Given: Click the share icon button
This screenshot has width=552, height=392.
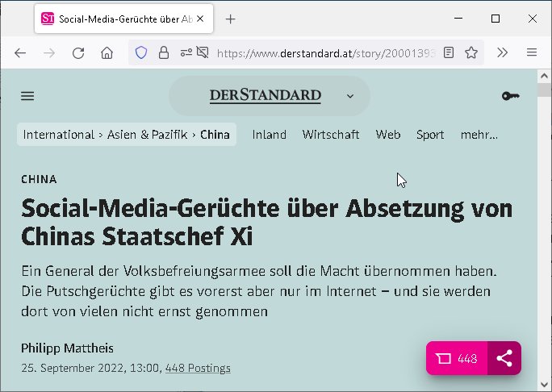Looking at the screenshot, I should [x=504, y=359].
